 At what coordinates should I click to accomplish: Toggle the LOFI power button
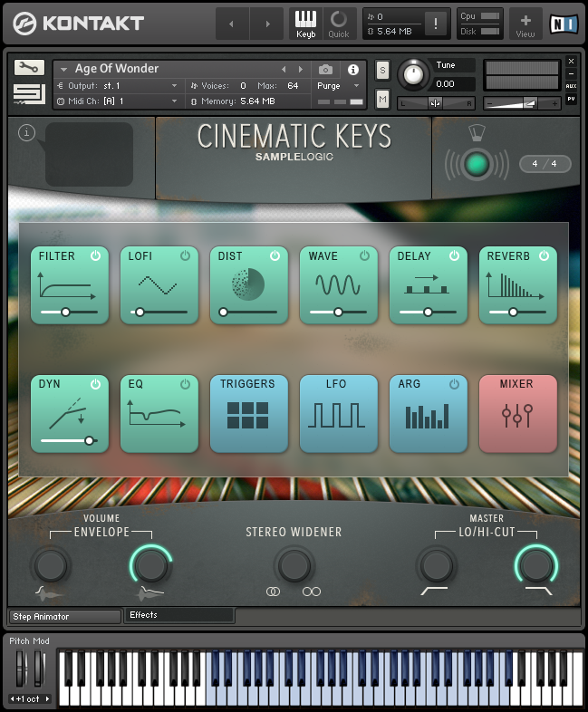(185, 255)
